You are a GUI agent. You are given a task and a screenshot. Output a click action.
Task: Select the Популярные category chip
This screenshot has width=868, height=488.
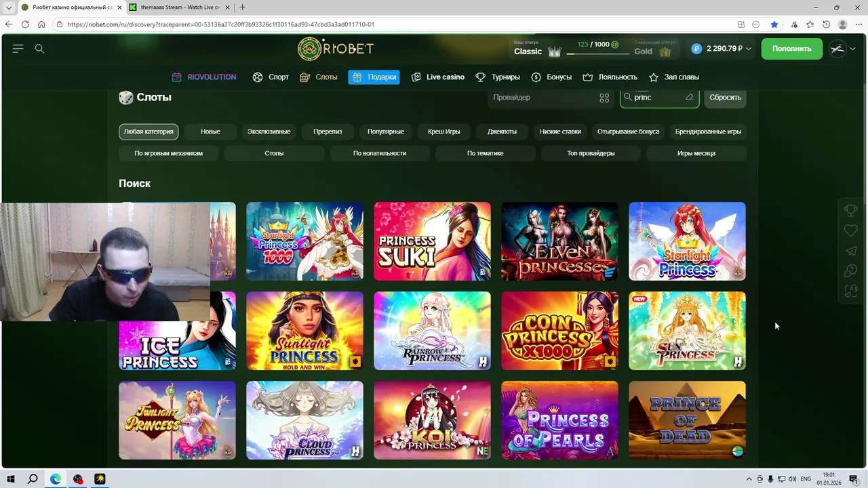386,131
